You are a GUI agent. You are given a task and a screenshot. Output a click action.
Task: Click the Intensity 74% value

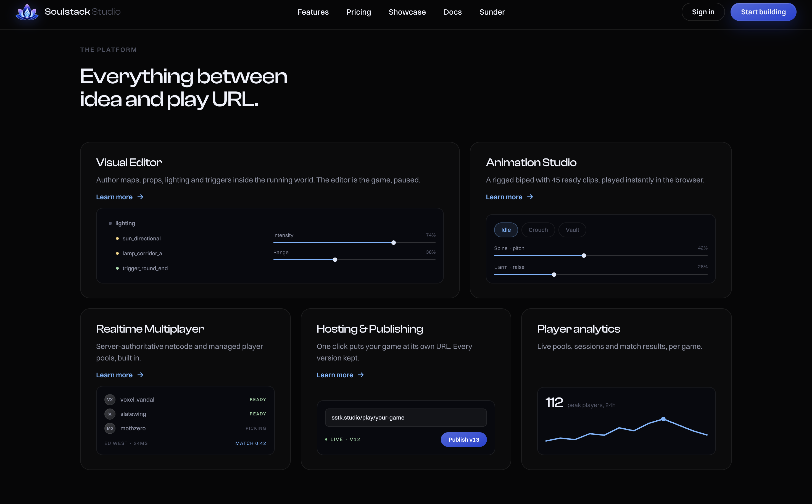coord(431,235)
